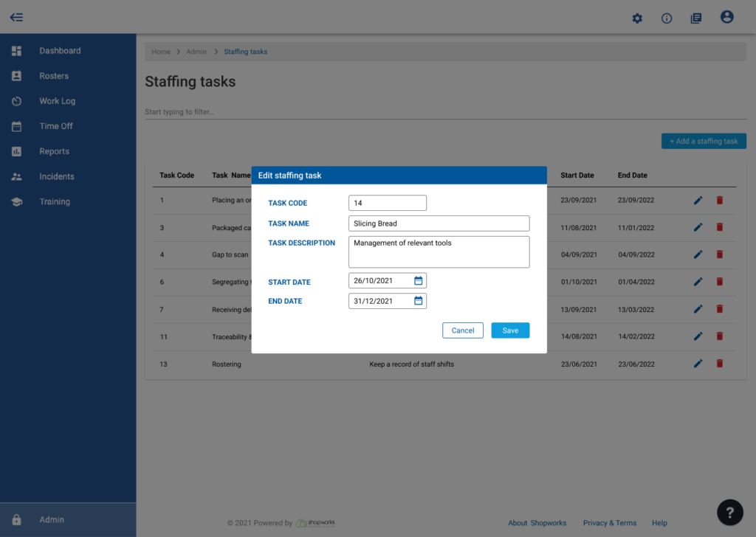
Task: Save the staffing task changes
Action: click(510, 330)
